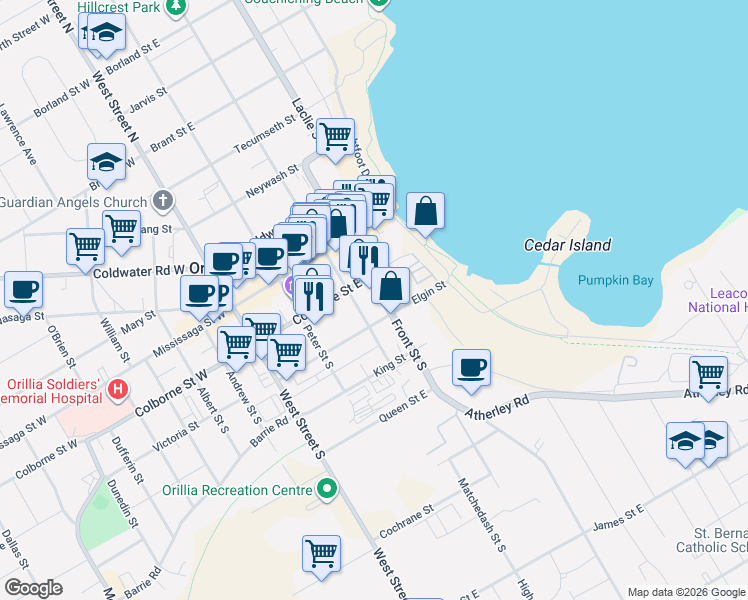Select the Pumpkin Bay label
This screenshot has height=600, width=748.
point(615,280)
